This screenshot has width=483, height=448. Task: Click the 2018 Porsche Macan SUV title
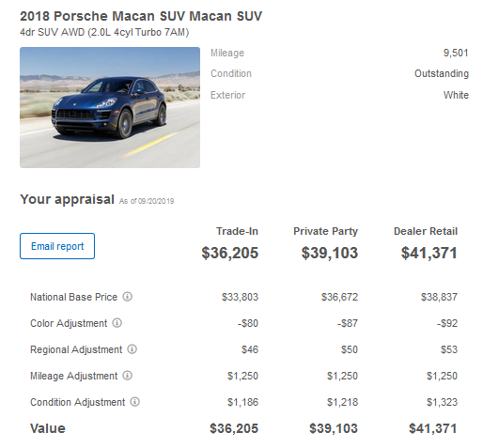(141, 16)
